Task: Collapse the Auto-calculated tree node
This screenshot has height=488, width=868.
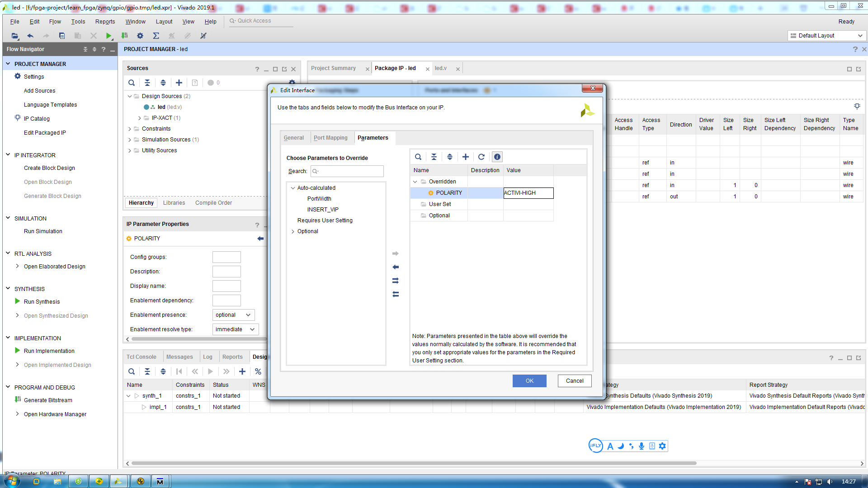Action: (292, 188)
